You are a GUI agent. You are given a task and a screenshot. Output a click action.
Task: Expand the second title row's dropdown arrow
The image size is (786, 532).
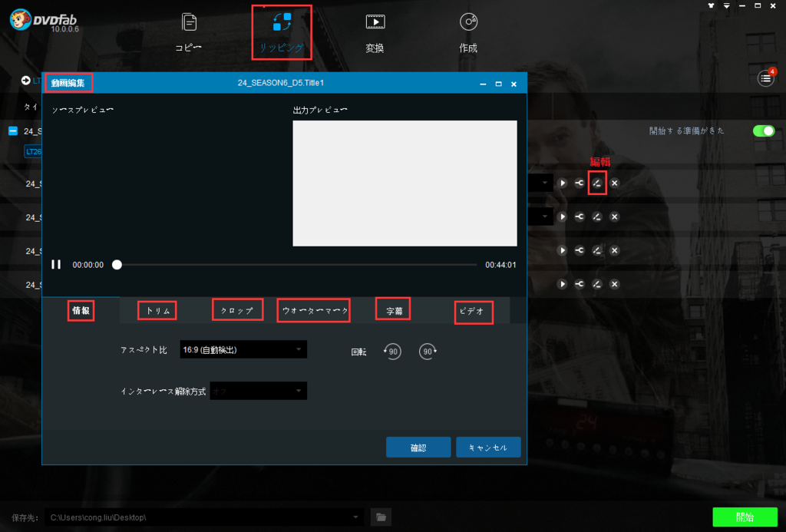tap(545, 216)
